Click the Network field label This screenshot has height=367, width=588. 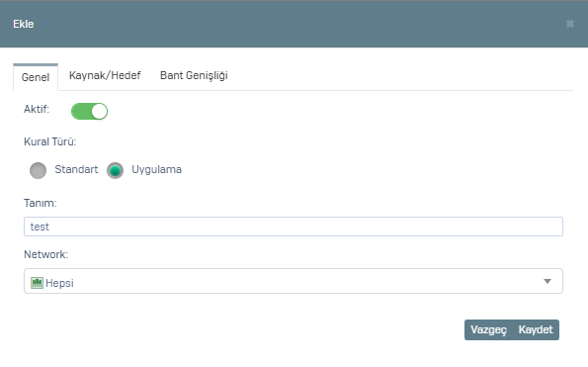(x=45, y=254)
